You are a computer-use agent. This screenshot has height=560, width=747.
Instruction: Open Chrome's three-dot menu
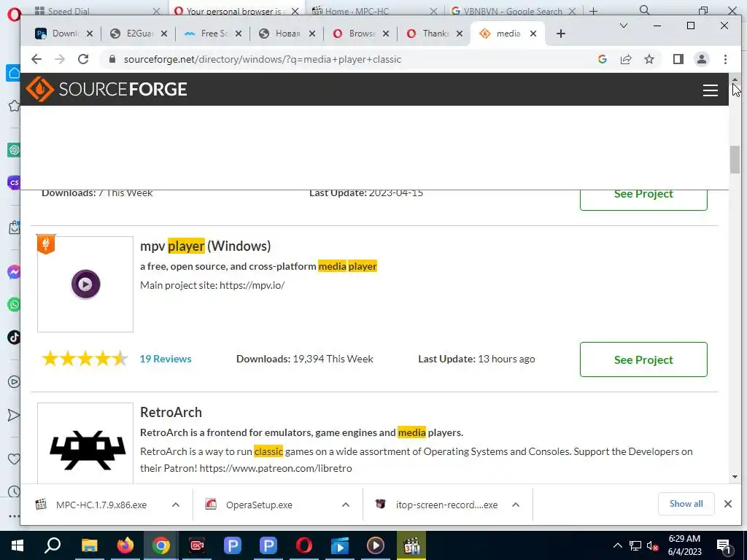pos(725,59)
